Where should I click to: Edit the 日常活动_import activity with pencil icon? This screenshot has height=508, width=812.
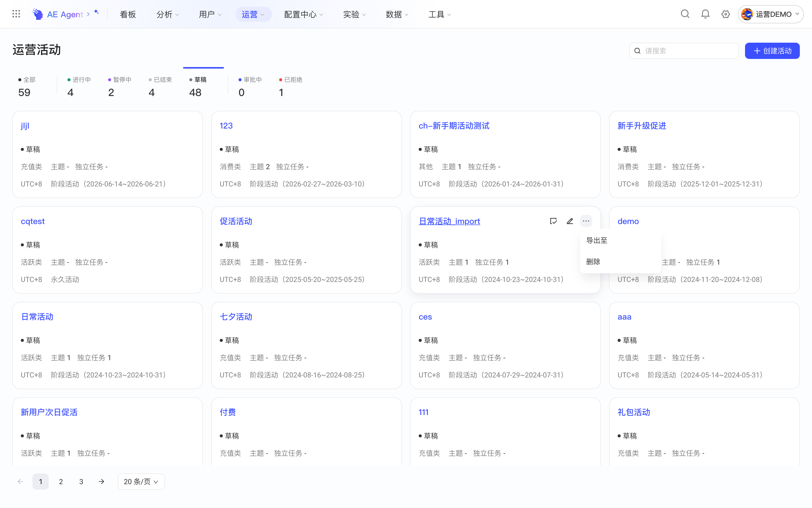(x=570, y=221)
